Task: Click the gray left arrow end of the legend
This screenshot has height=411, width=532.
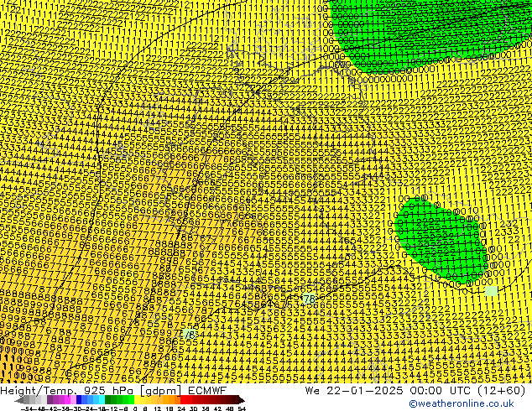Action: coord(19,400)
